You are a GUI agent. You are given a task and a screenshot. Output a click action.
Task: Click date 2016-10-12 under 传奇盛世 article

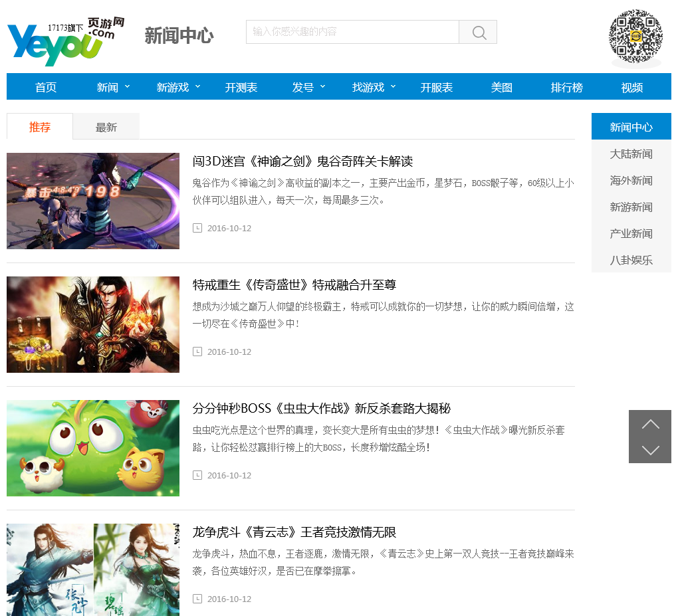(x=229, y=352)
